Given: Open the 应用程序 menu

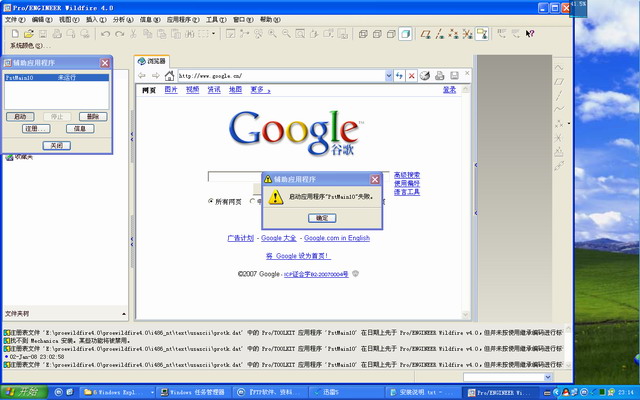Looking at the screenshot, I should (x=183, y=20).
